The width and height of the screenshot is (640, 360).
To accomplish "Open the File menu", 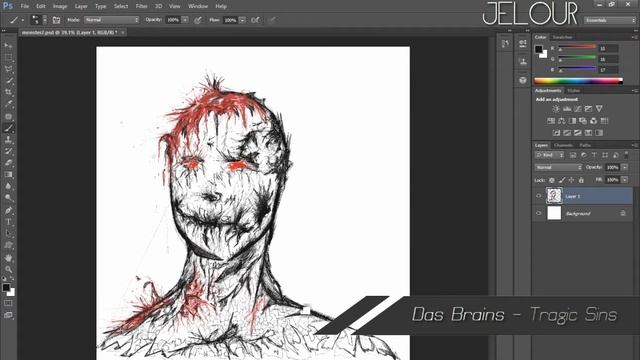I will tap(25, 7).
